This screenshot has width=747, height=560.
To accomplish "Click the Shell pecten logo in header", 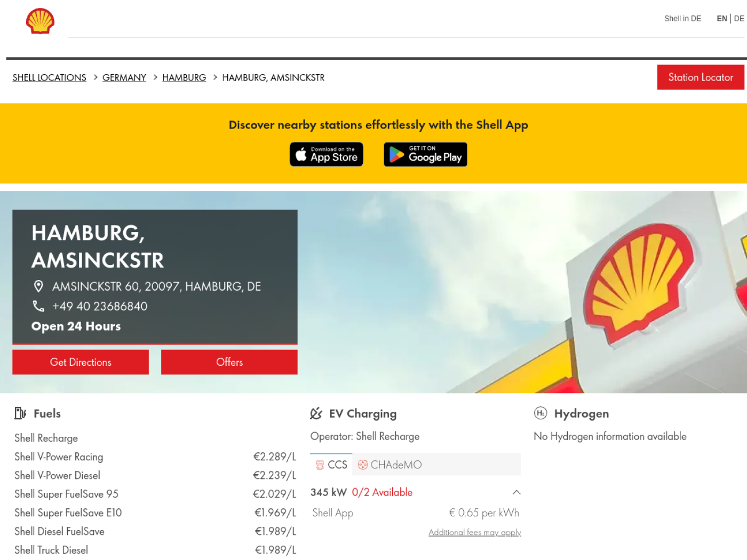I will click(x=40, y=21).
